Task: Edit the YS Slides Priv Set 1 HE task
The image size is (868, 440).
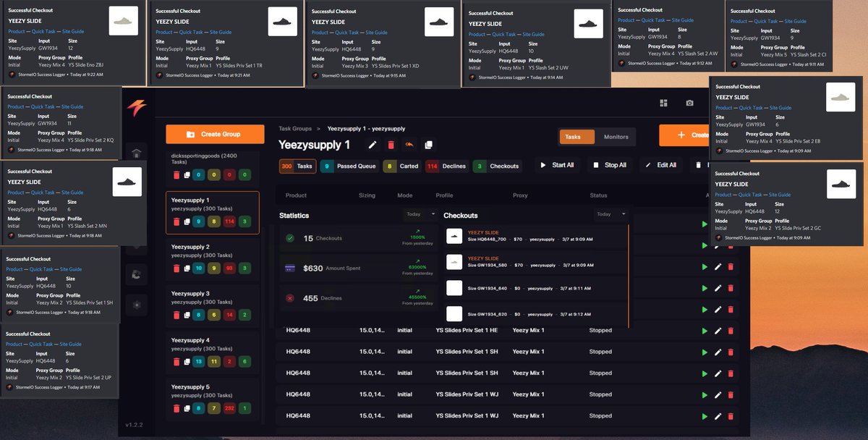Action: pyautogui.click(x=718, y=331)
